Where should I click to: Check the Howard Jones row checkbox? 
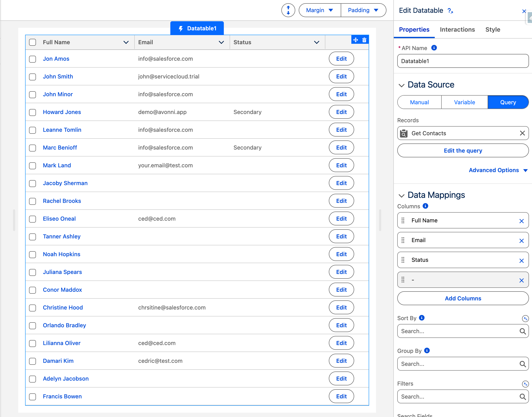[x=32, y=112]
